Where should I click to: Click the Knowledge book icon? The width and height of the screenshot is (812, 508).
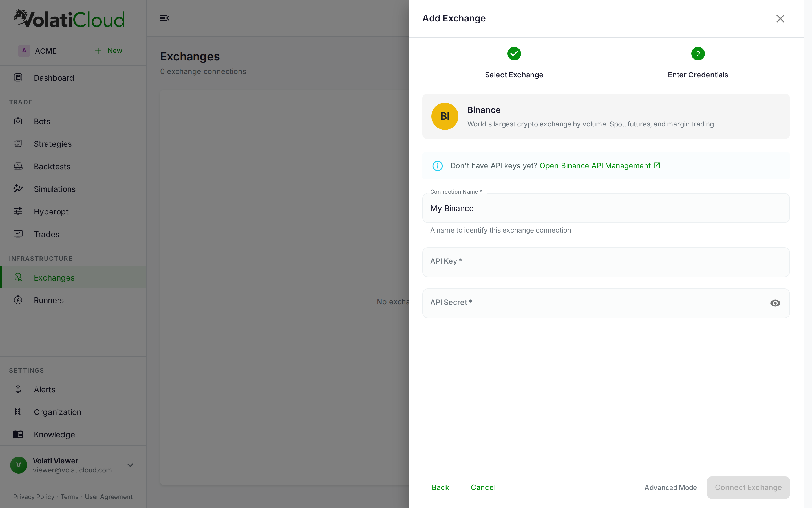point(18,434)
